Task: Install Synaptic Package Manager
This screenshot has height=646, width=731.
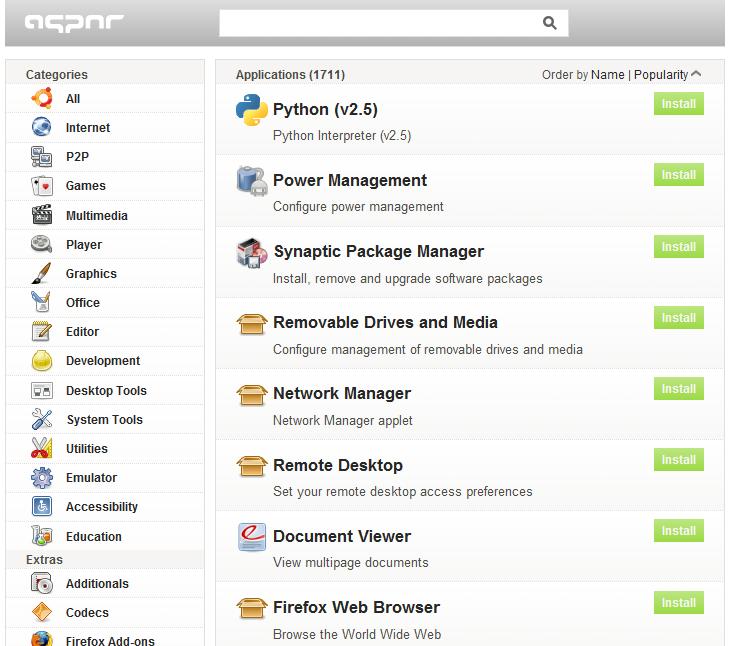Action: [x=678, y=247]
